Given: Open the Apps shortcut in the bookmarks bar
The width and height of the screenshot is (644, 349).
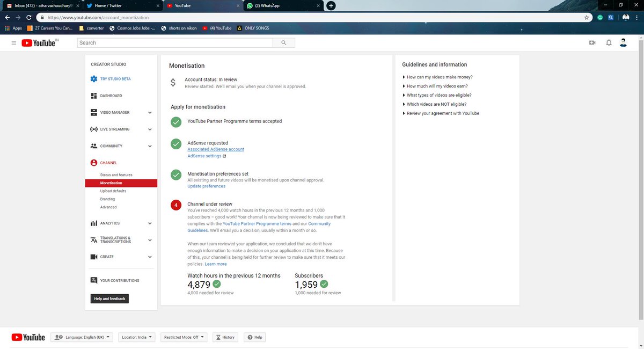Looking at the screenshot, I should 13,28.
